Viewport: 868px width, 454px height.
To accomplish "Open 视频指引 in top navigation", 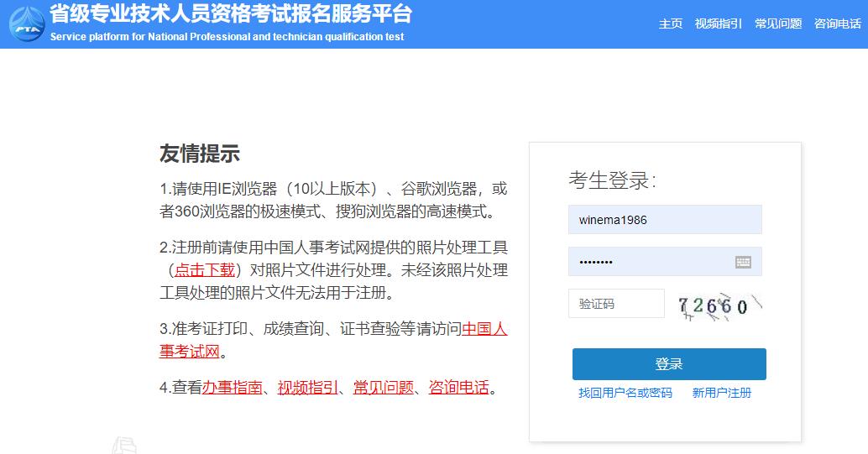I will (718, 23).
